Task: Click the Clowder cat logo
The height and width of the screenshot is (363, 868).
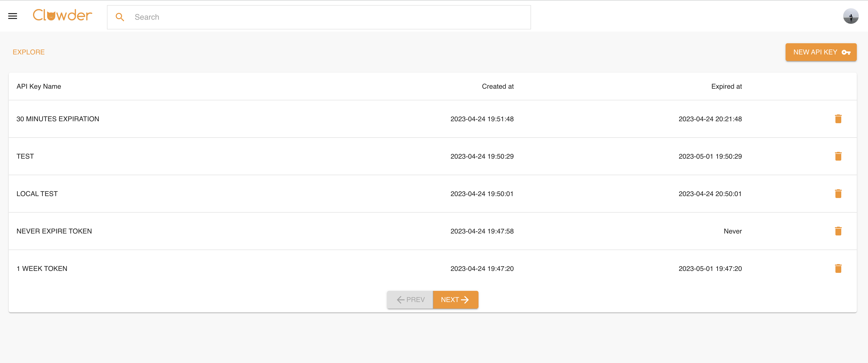Action: (62, 16)
